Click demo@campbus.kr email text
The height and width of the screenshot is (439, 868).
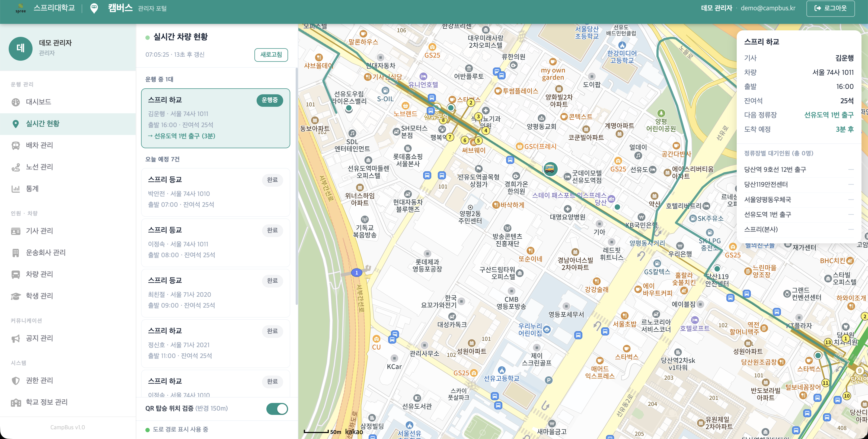coord(768,8)
